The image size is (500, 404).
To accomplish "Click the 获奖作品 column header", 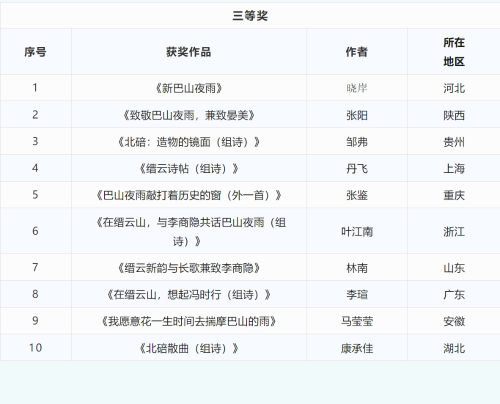I will [189, 52].
